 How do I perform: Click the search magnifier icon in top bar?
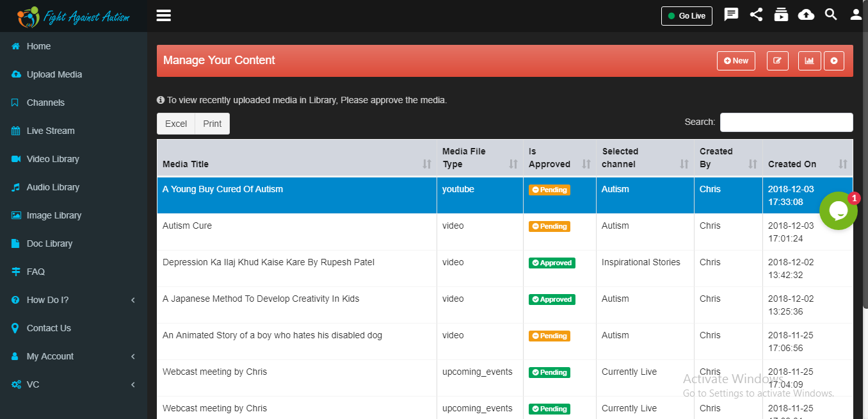(831, 15)
